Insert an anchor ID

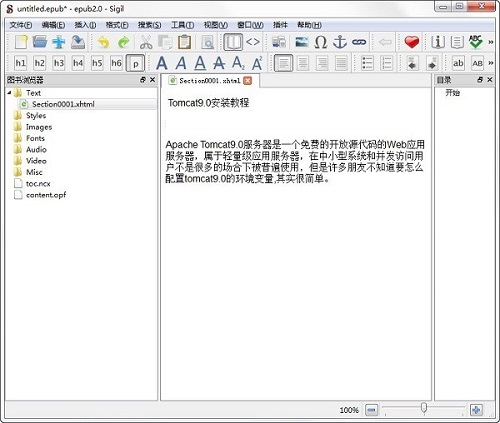point(340,42)
